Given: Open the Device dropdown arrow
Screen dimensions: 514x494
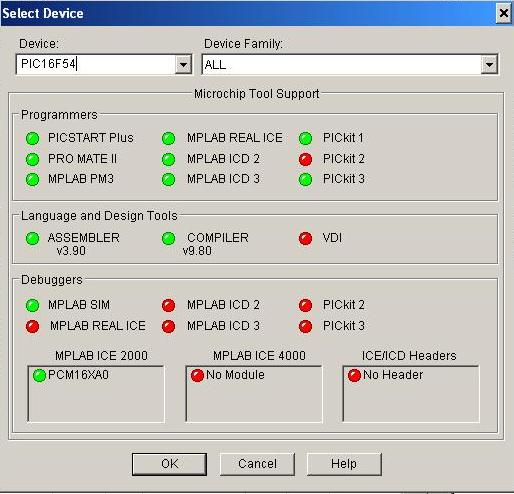Looking at the screenshot, I should point(183,64).
